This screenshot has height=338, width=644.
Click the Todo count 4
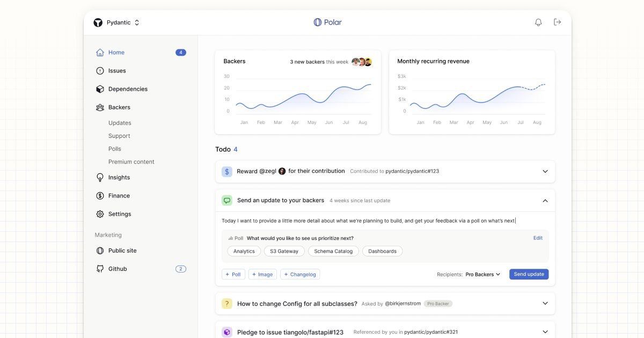point(236,149)
